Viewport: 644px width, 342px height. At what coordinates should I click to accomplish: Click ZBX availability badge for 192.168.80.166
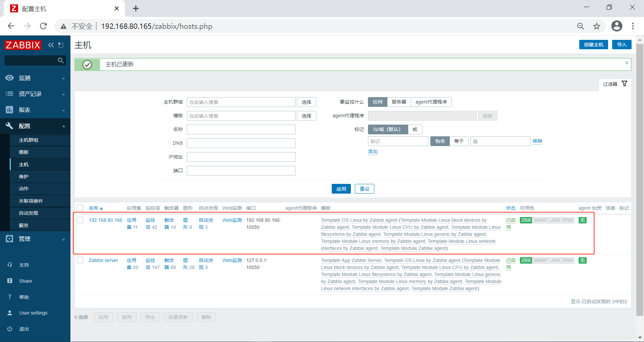pyautogui.click(x=526, y=220)
